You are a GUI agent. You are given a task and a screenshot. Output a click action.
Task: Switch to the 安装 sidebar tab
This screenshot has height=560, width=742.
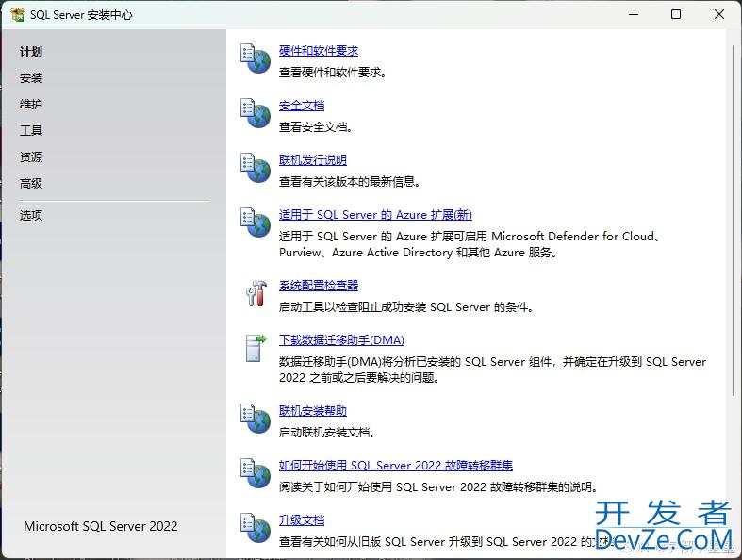point(31,77)
